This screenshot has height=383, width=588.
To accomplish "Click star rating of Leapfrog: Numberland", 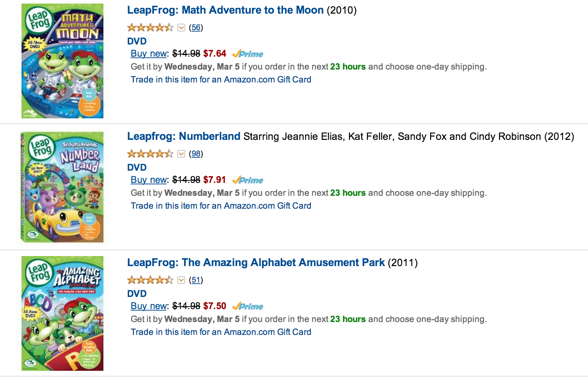I will (150, 154).
